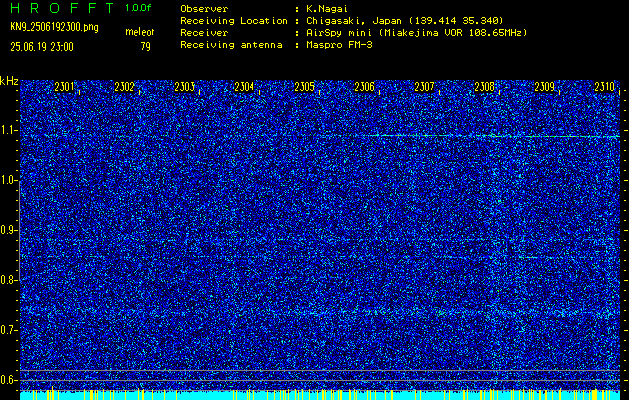Click the 2301 time marker
This screenshot has height=400, width=629.
click(64, 87)
